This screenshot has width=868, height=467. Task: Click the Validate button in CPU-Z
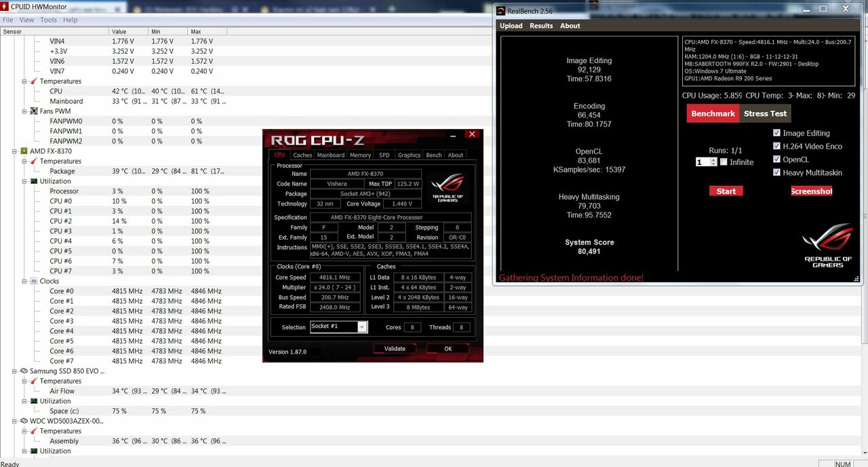click(x=395, y=349)
